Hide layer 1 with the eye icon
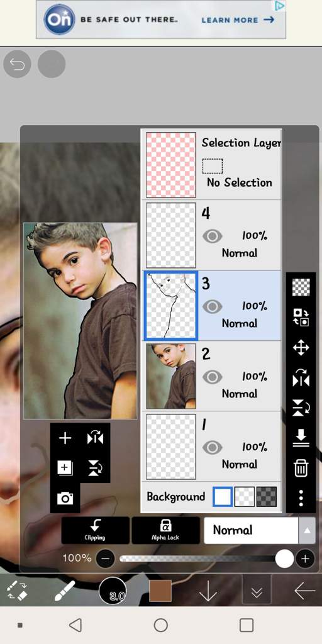This screenshot has height=644, width=322. 213,447
